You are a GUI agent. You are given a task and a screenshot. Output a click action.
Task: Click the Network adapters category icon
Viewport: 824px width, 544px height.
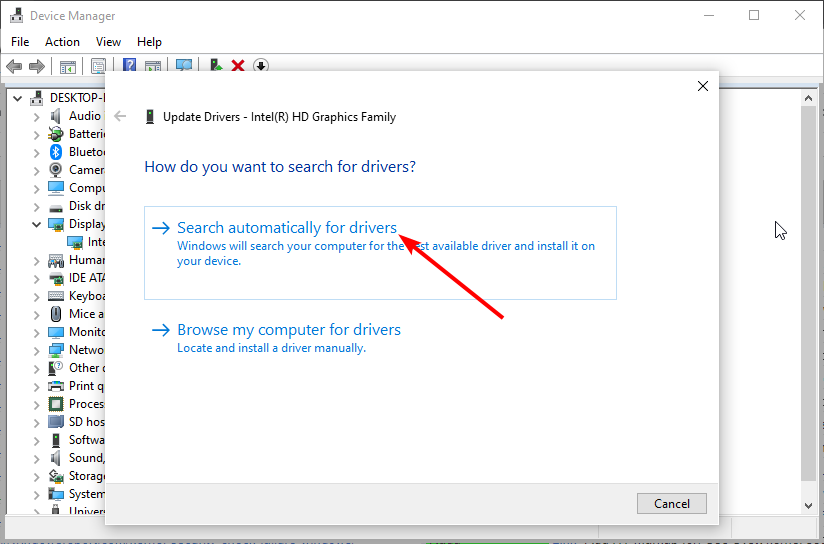pos(56,350)
